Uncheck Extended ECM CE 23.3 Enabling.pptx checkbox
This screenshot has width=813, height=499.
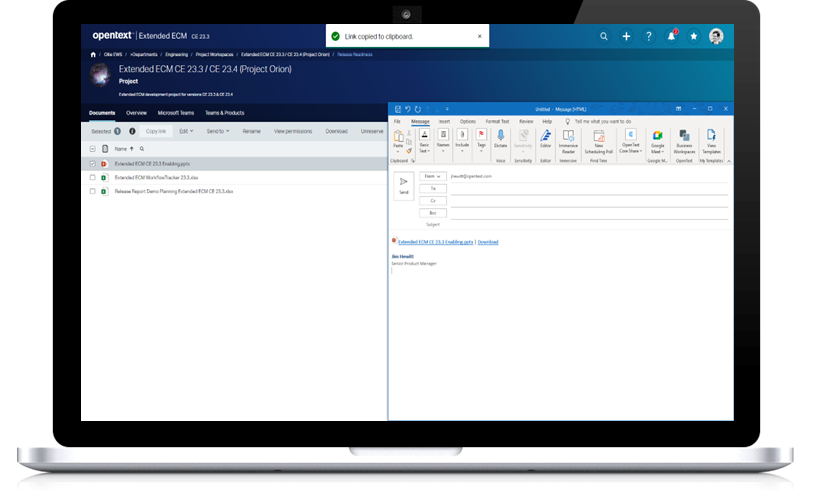click(x=92, y=164)
